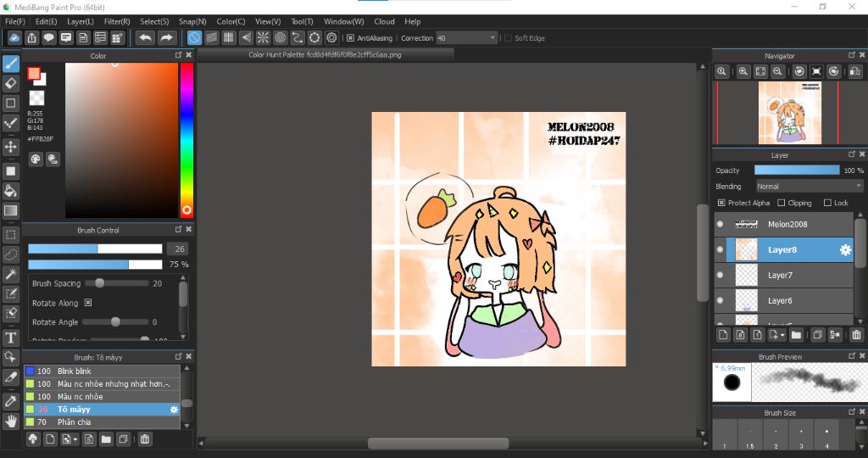Viewport: 868px width, 458px height.
Task: Open the add layer type dropdown arrow
Action: pyautogui.click(x=782, y=335)
